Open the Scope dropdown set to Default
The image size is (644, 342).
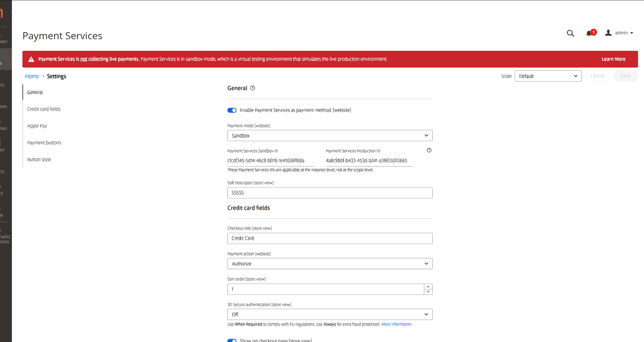548,76
